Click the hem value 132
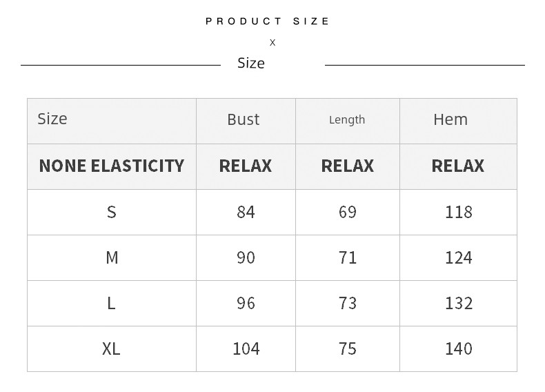The width and height of the screenshot is (545, 392). pos(458,303)
